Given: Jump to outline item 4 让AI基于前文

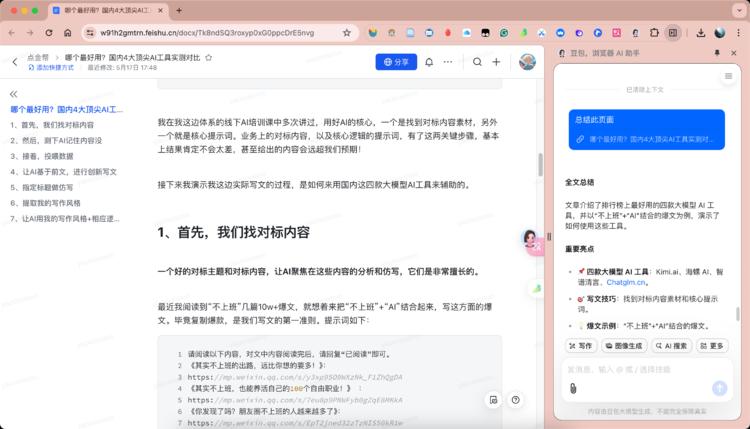Looking at the screenshot, I should (x=64, y=172).
